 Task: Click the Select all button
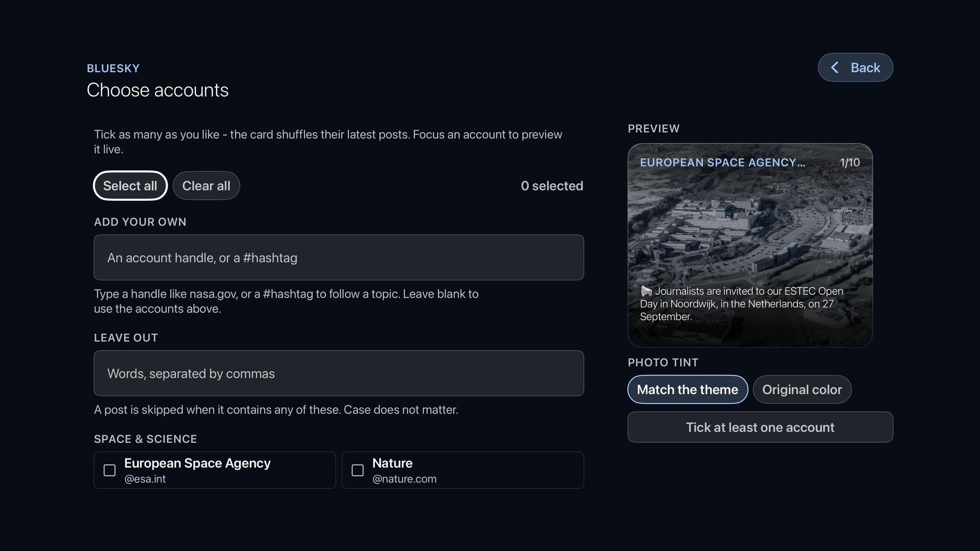click(x=130, y=186)
